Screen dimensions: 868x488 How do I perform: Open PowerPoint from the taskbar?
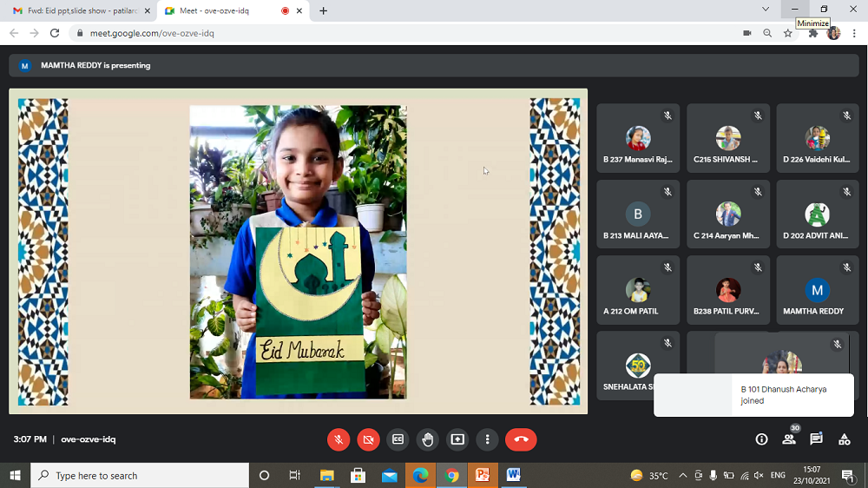tap(483, 475)
